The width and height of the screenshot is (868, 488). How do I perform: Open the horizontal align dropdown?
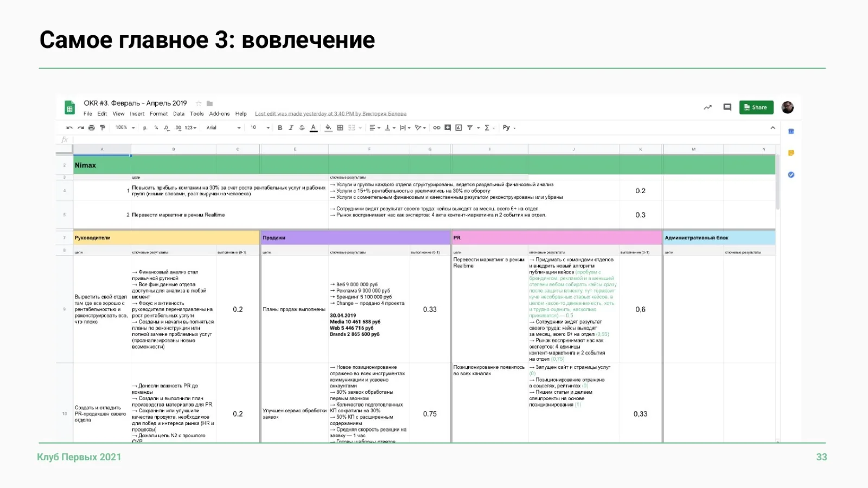pos(375,128)
